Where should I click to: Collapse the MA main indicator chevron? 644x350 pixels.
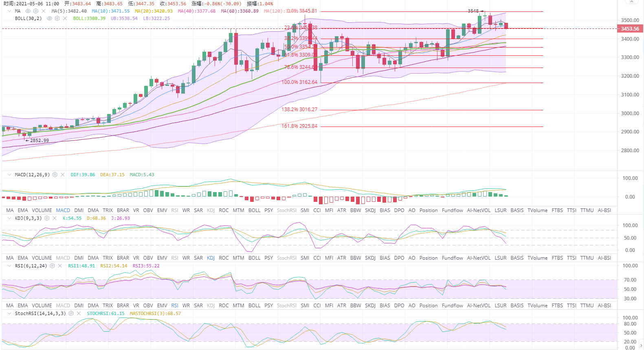click(9, 11)
